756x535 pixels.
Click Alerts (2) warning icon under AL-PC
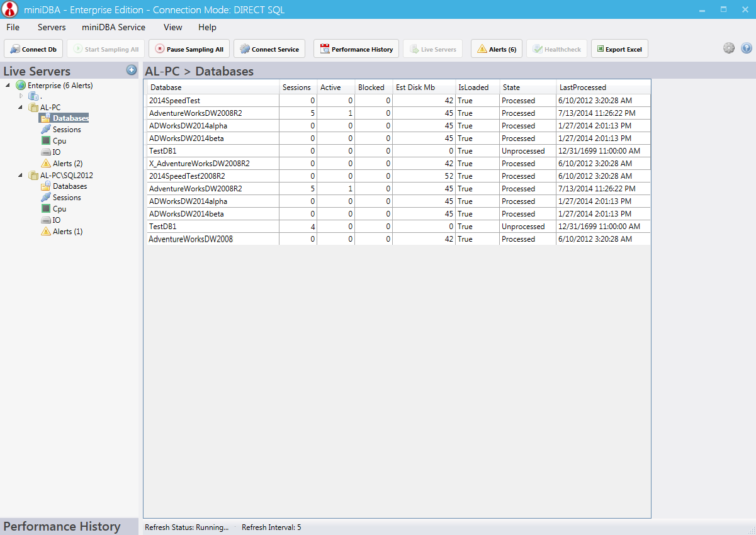coord(45,164)
